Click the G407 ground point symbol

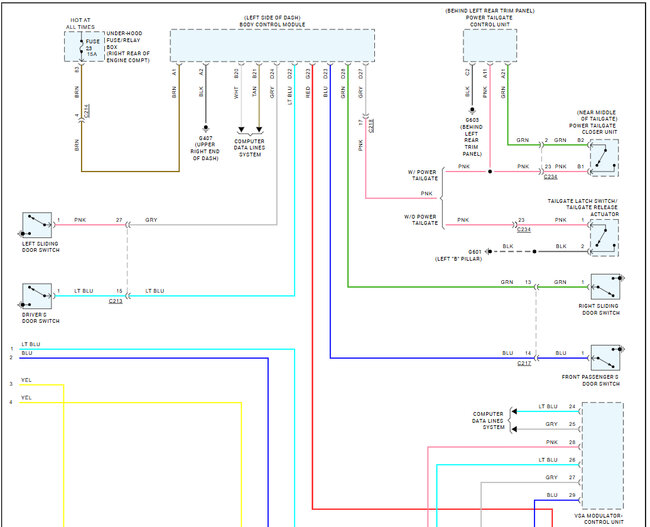pos(206,128)
